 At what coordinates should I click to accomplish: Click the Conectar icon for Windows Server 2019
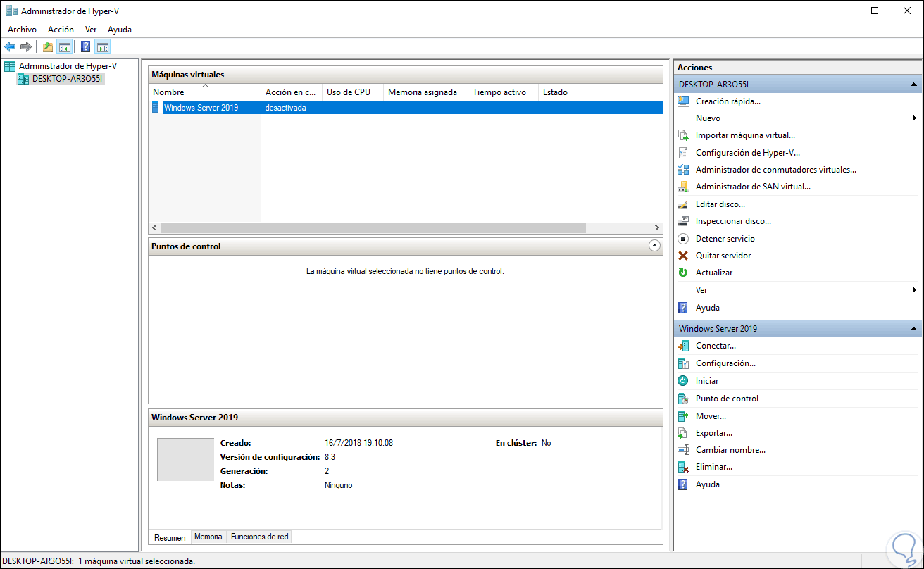(682, 346)
